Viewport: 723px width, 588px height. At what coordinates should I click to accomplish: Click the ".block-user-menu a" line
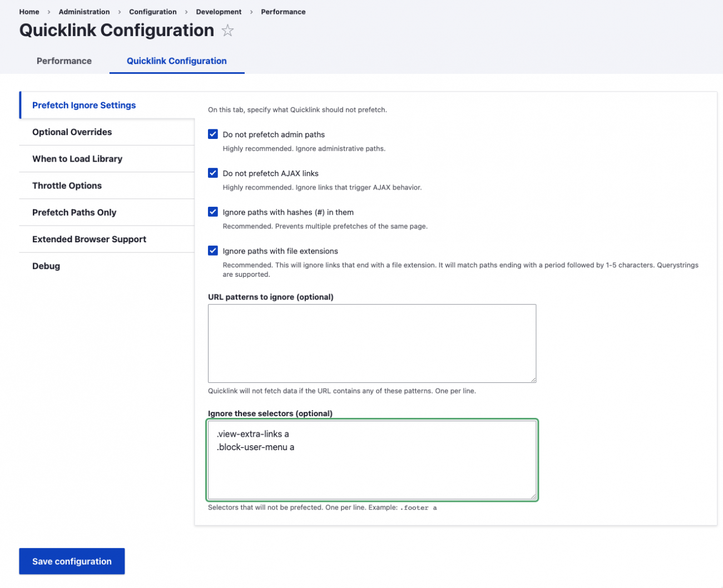pyautogui.click(x=256, y=447)
